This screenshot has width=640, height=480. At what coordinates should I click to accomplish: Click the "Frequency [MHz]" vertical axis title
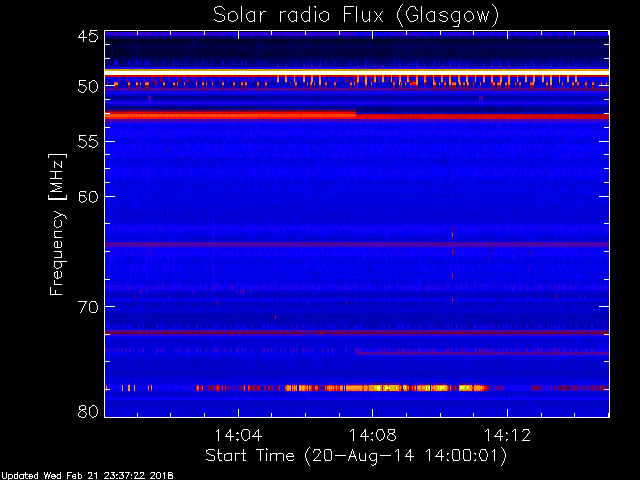pyautogui.click(x=57, y=224)
